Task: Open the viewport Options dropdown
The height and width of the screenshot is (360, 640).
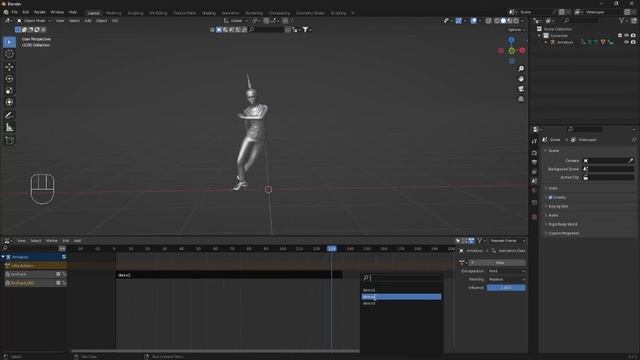Action: pos(516,30)
